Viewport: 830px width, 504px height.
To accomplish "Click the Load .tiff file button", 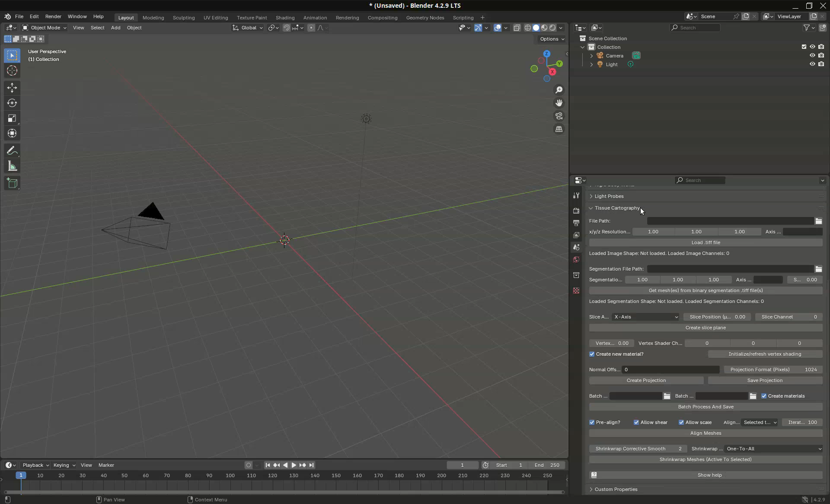I will coord(705,242).
